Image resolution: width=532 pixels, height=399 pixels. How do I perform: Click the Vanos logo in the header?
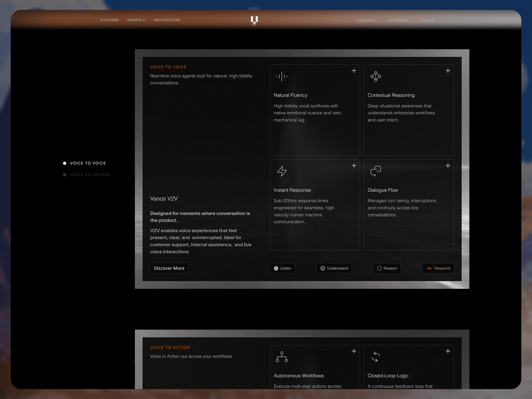[254, 20]
